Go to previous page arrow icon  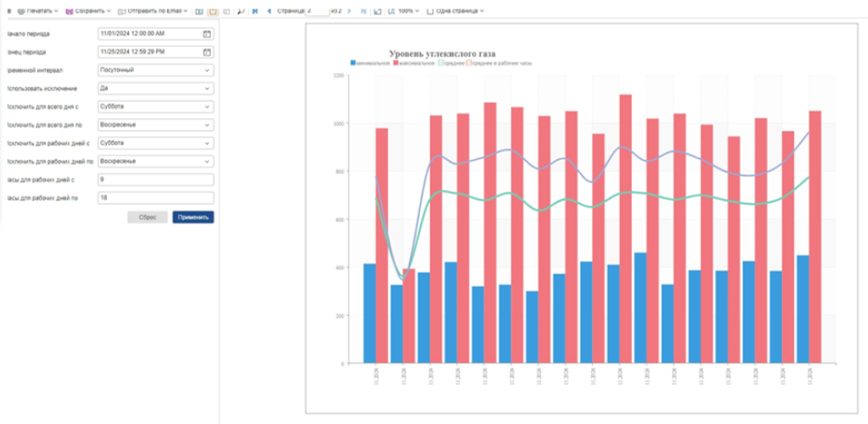click(269, 11)
